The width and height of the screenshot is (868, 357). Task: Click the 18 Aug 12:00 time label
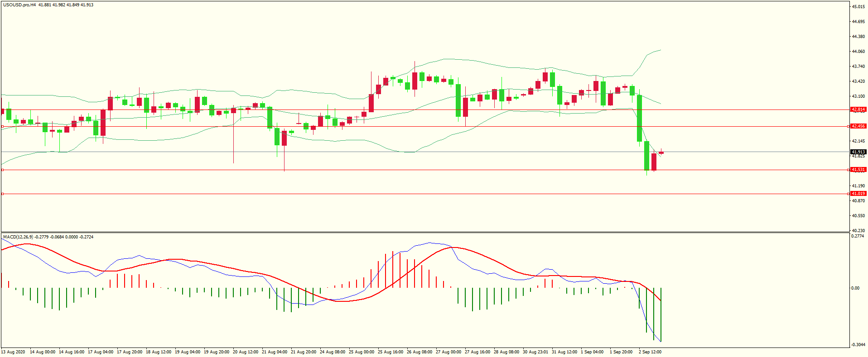[x=159, y=352]
